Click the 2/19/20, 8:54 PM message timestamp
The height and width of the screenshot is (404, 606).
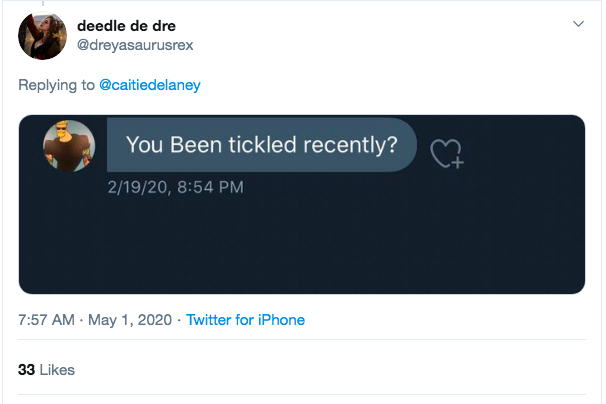click(176, 187)
